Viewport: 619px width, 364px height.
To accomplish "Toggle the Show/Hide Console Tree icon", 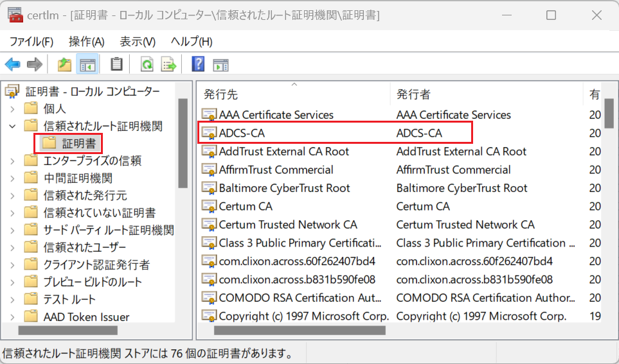I will 87,64.
